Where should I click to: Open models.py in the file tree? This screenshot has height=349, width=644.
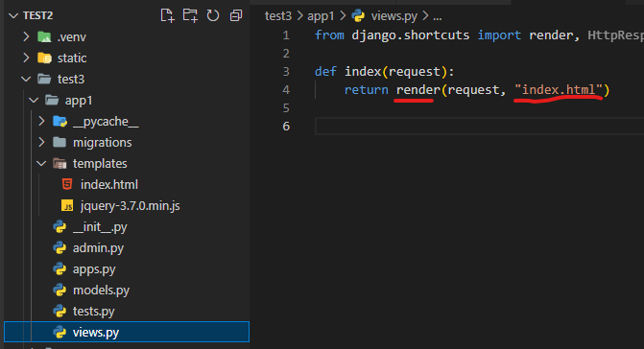tap(101, 290)
